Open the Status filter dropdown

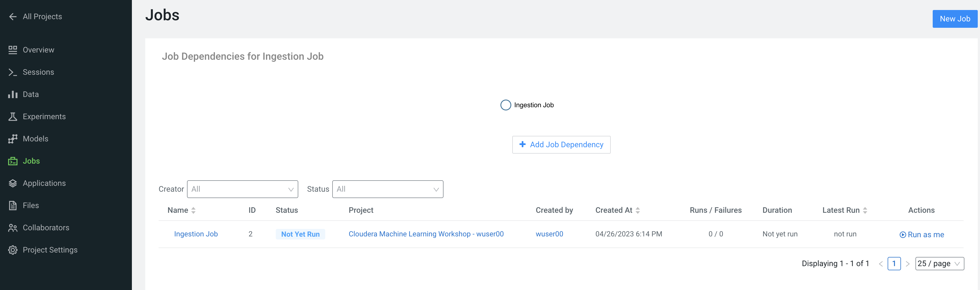(x=388, y=189)
